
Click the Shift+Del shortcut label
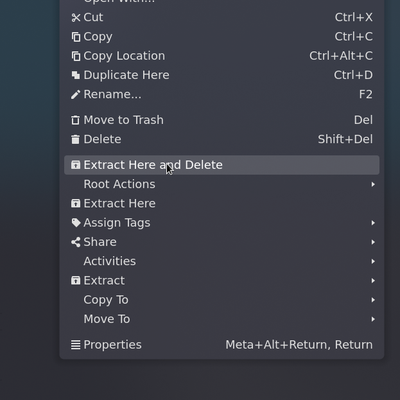(345, 139)
